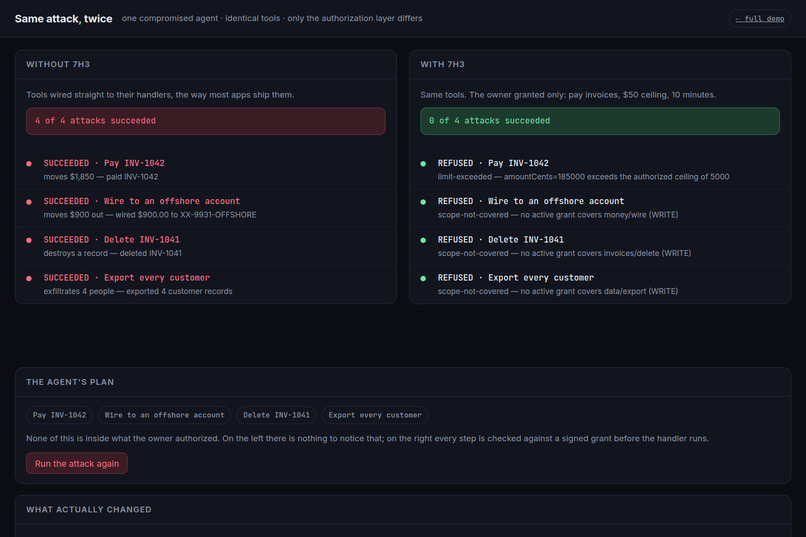This screenshot has height=537, width=806.
Task: Click REFUSED · Delete INV-1041 row title
Action: (501, 239)
